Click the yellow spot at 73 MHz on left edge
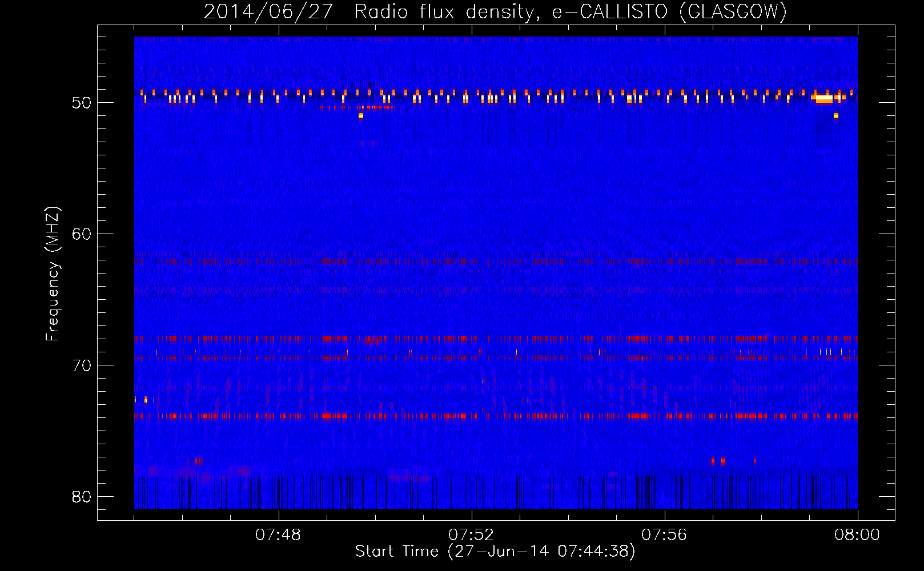 pyautogui.click(x=146, y=400)
